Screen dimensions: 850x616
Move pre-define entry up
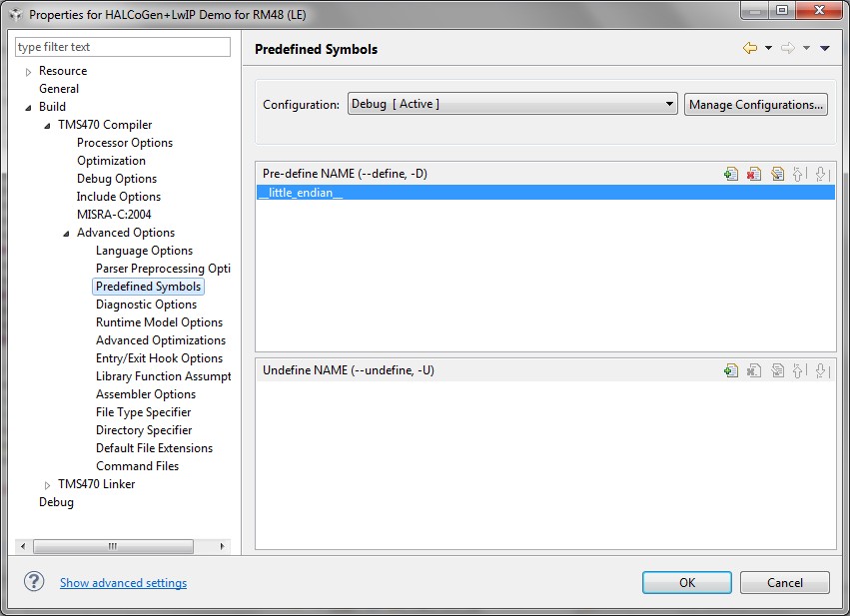click(799, 174)
